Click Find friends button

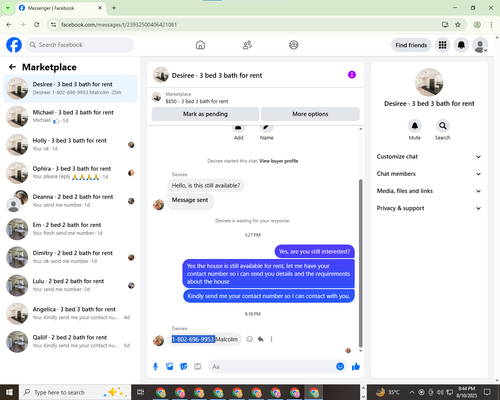click(x=411, y=45)
